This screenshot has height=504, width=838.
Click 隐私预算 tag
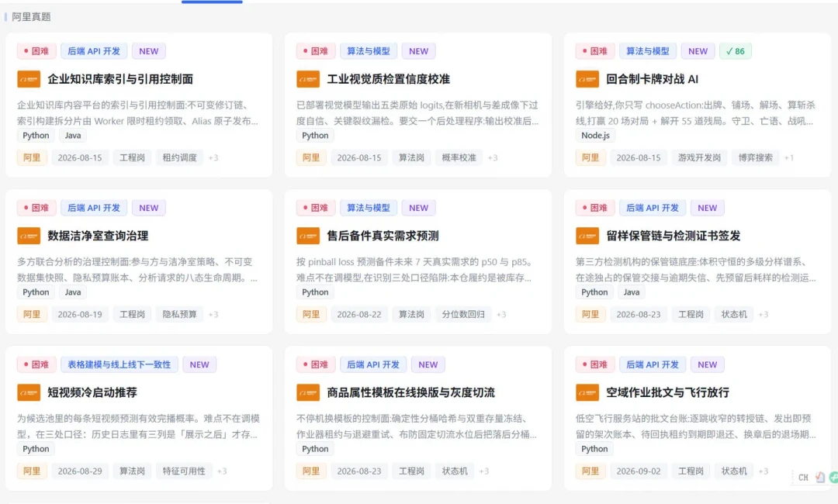(179, 315)
